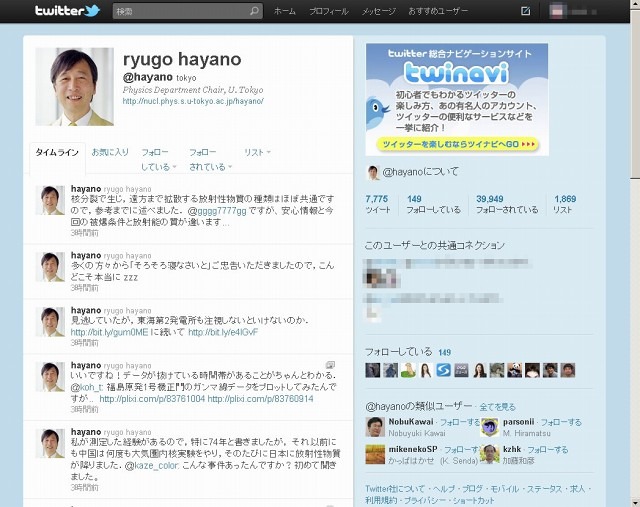This screenshot has height=507, width=640.
Task: Open the bit.ly/e4IGvF link
Action: [223, 332]
